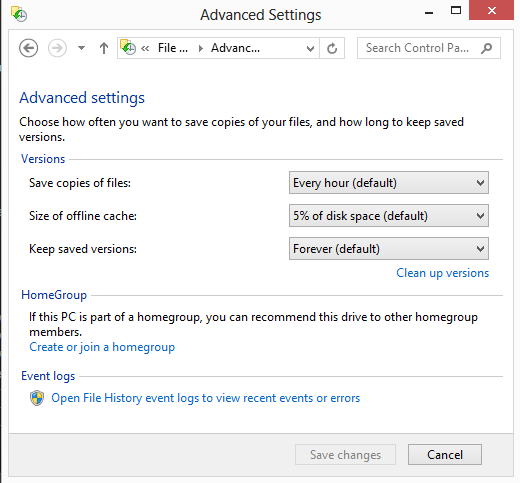Click the 'Clean up versions' link
This screenshot has height=483, width=520.
tap(442, 273)
